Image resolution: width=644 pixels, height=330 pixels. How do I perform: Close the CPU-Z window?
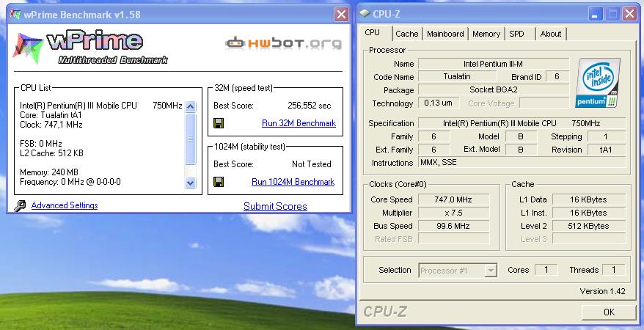pyautogui.click(x=629, y=14)
